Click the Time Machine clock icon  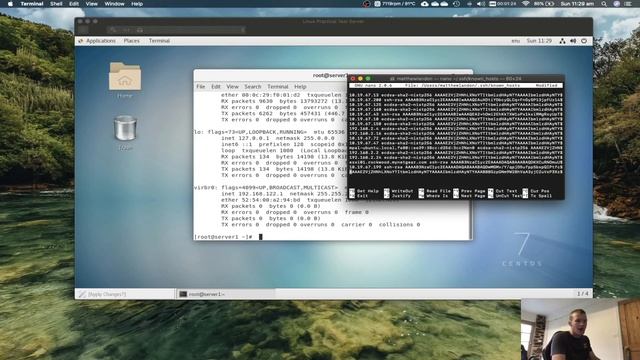coord(456,4)
